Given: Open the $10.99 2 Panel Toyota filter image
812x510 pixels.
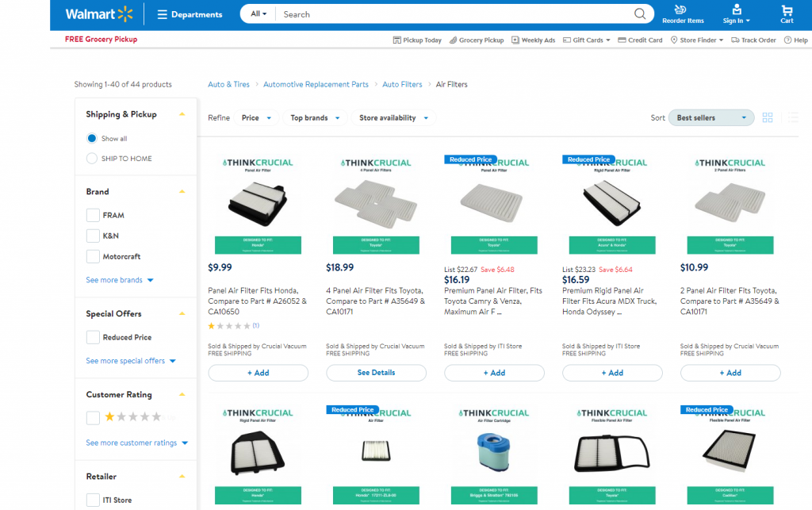Looking at the screenshot, I should pos(730,205).
